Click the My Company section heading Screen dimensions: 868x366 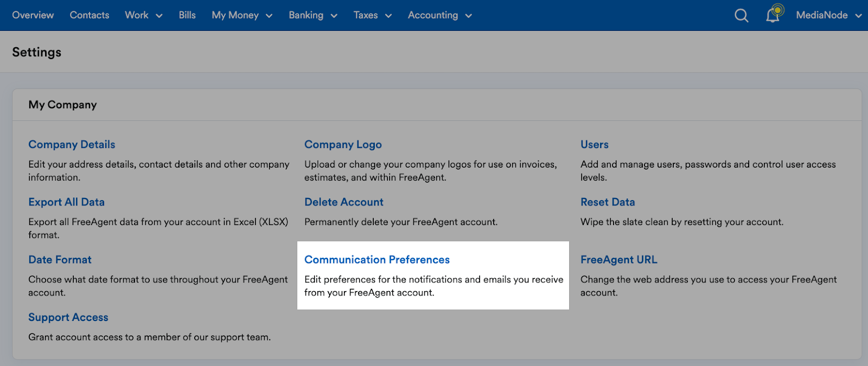pos(62,105)
